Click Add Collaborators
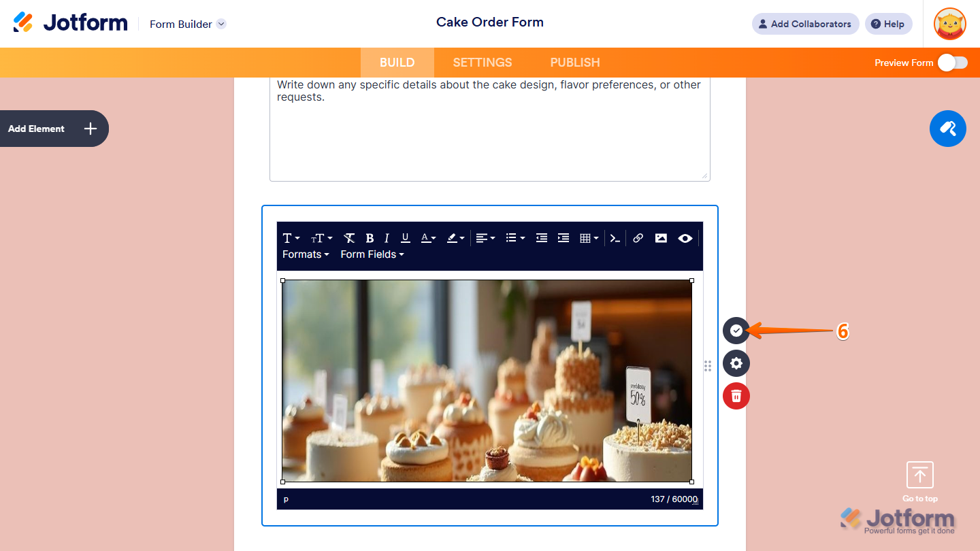The width and height of the screenshot is (980, 551). coord(805,24)
